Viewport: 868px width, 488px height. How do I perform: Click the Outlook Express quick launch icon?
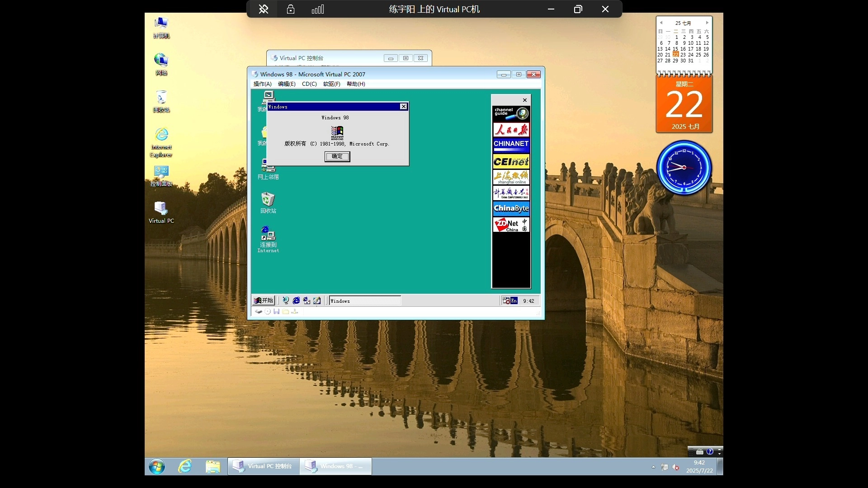pos(307,300)
